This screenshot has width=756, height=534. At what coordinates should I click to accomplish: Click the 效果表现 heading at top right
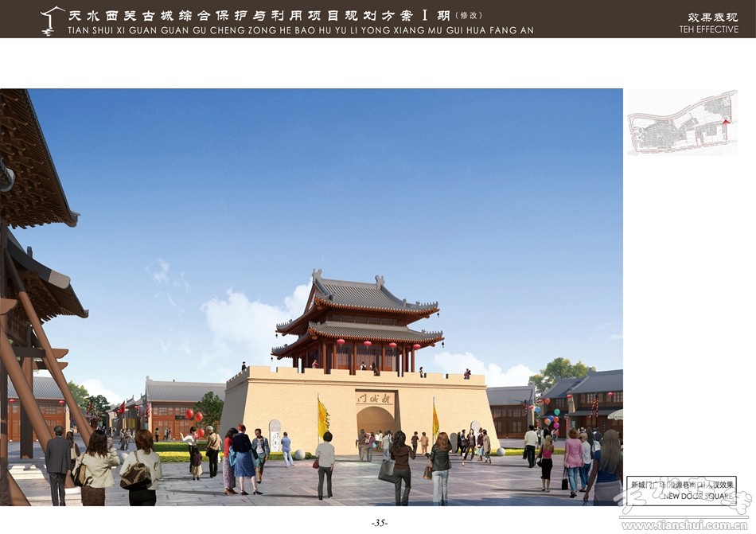(712, 17)
